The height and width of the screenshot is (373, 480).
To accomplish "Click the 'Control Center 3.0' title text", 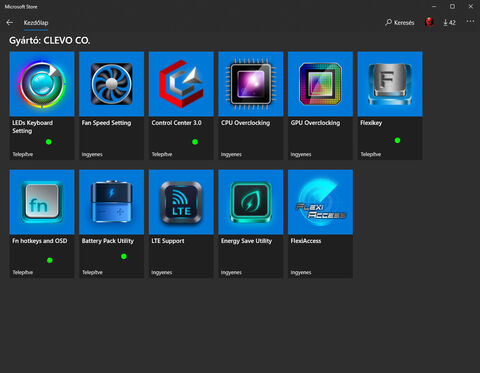I will [176, 123].
